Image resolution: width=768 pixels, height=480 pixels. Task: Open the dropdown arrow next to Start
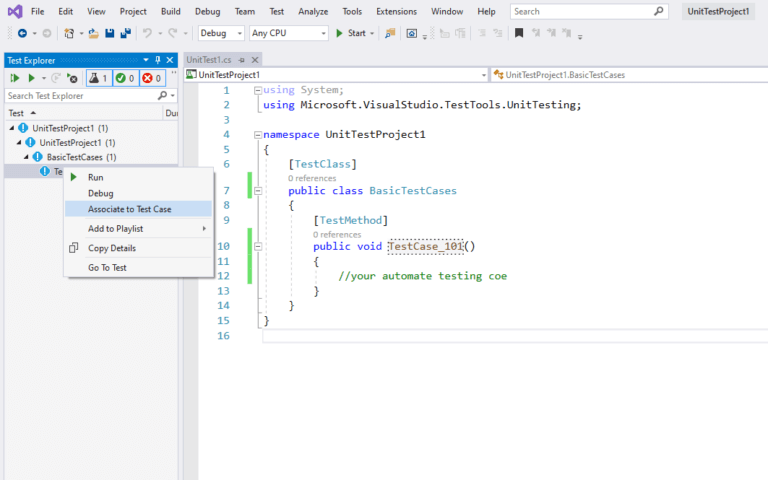tap(372, 33)
